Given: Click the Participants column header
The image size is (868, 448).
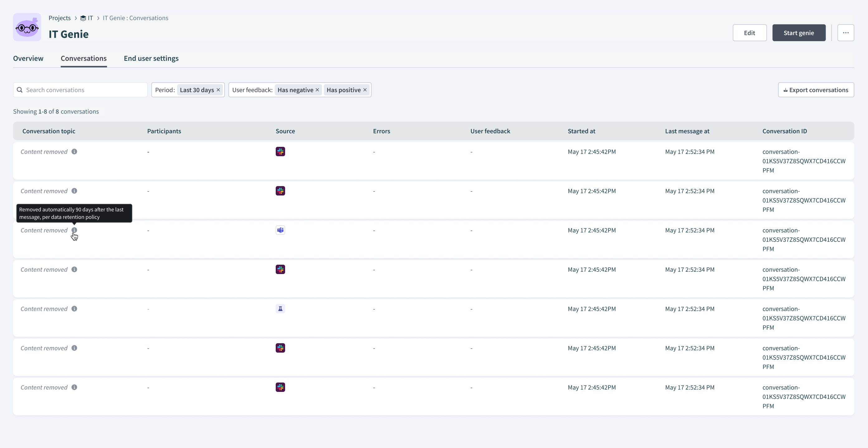Looking at the screenshot, I should [x=164, y=131].
